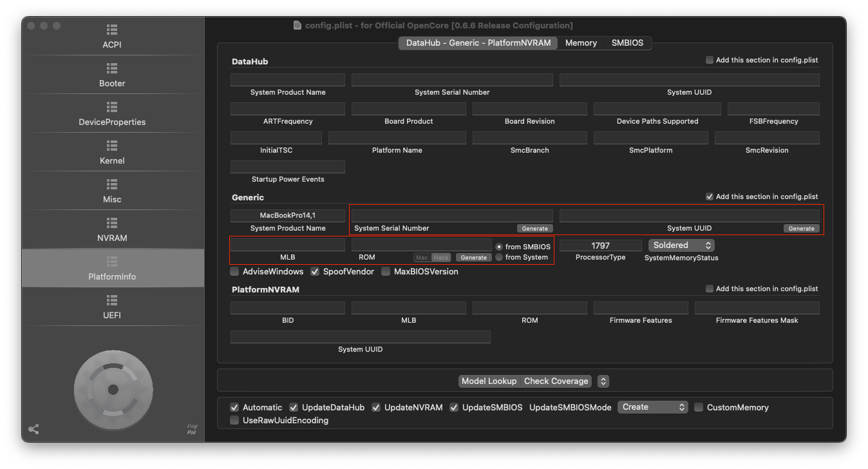Click the share icon at sidebar bottom

point(33,429)
